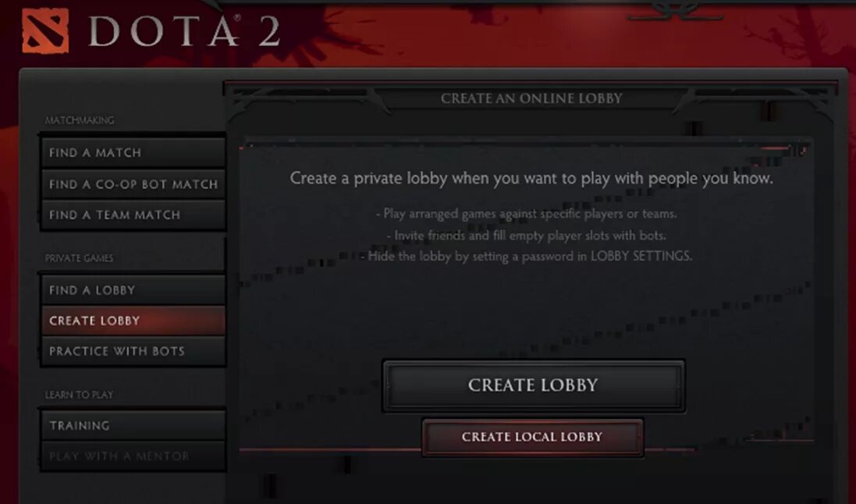Click the 'Play arranged games' bullet line
The height and width of the screenshot is (504, 856).
(x=526, y=214)
